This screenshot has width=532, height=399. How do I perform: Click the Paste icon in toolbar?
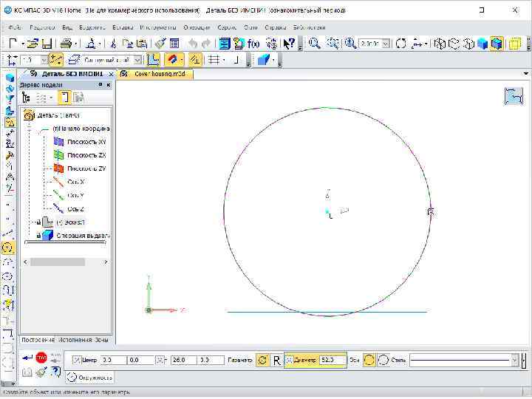point(141,44)
